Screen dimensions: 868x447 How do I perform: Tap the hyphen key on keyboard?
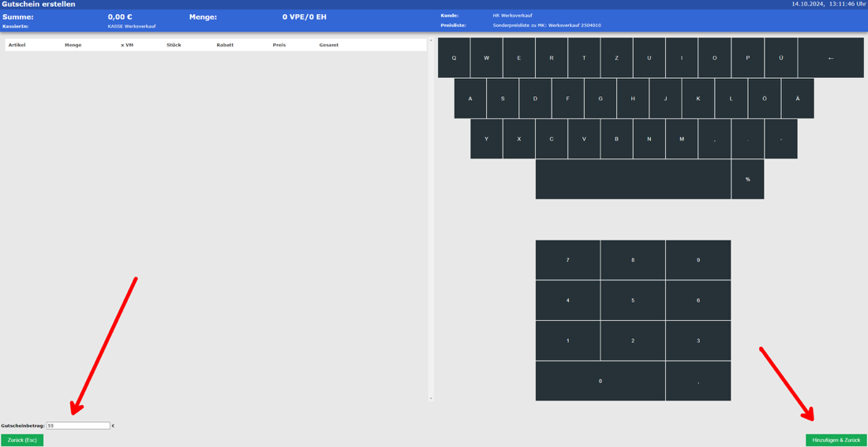click(781, 139)
